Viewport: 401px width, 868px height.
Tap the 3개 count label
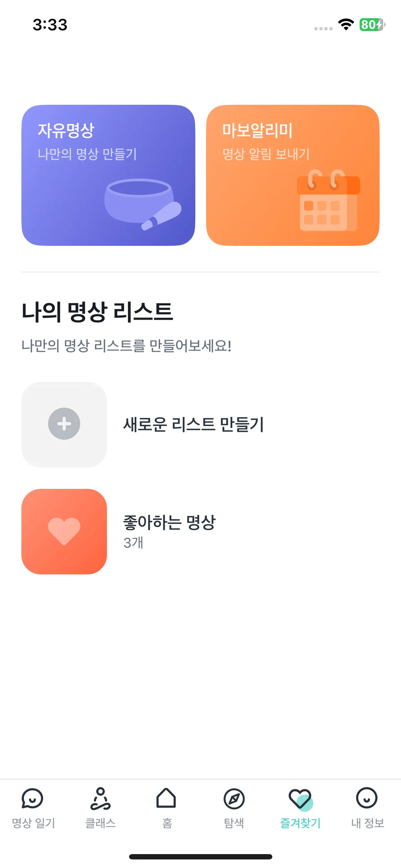point(133,543)
